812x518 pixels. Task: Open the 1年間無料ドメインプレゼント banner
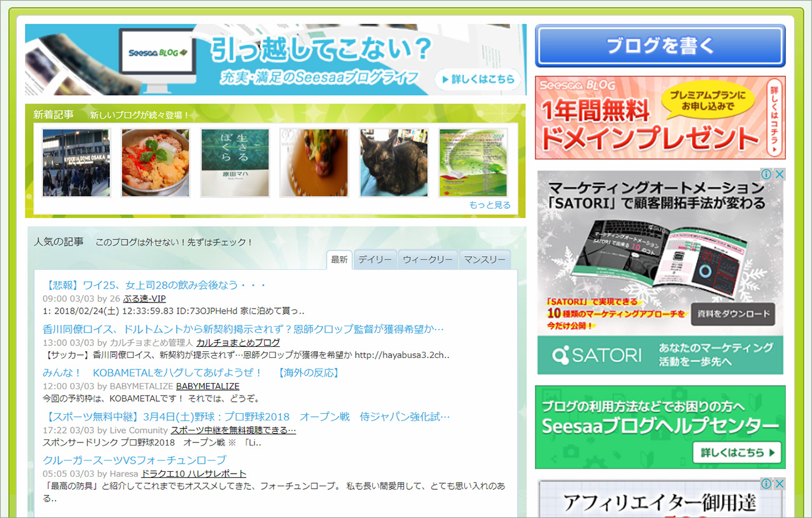[660, 117]
